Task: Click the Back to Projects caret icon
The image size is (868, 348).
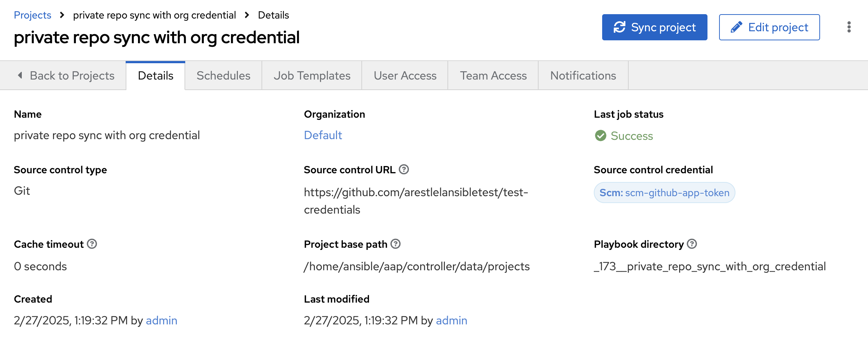Action: [x=20, y=76]
